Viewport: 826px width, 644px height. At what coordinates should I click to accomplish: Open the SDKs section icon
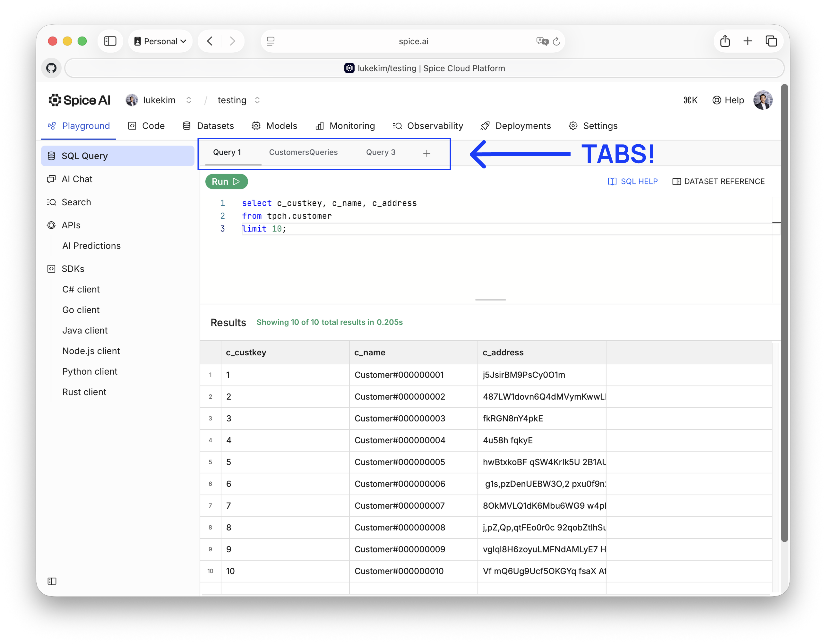pos(51,269)
